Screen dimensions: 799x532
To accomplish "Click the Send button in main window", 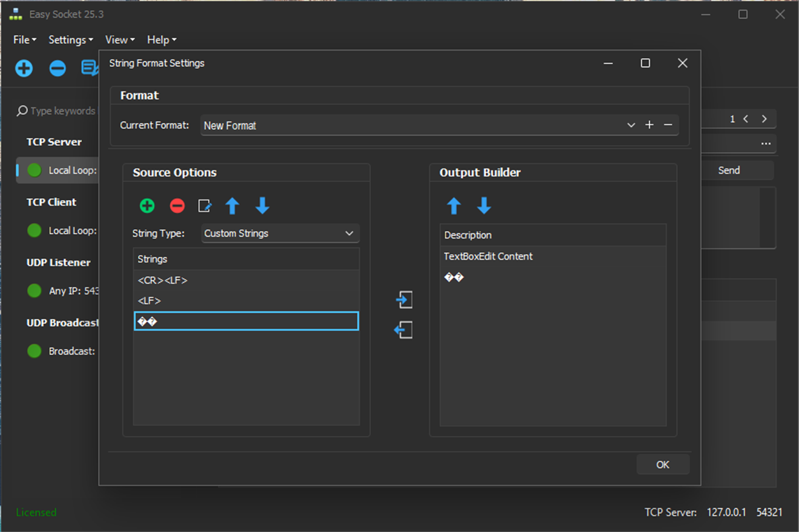I will pyautogui.click(x=729, y=170).
